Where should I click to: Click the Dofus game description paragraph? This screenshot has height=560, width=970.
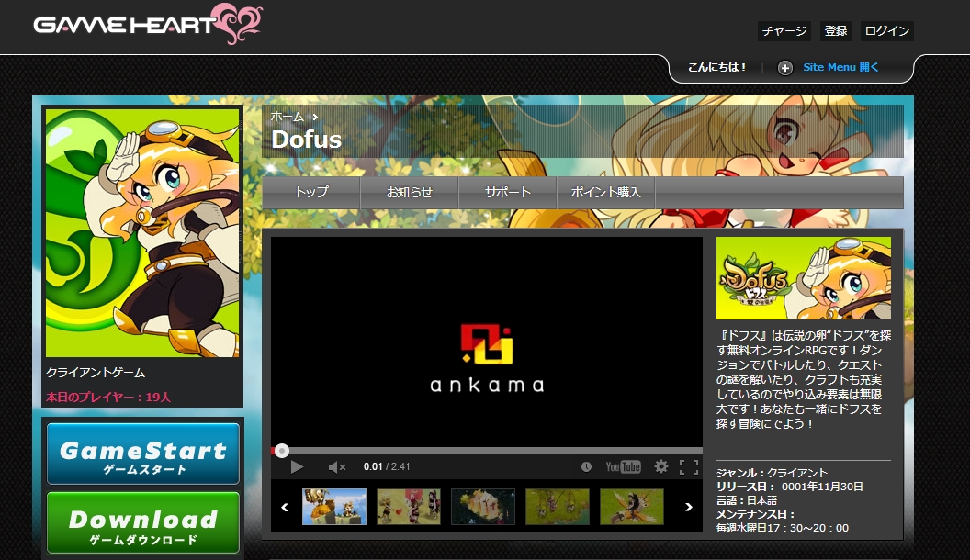[804, 379]
